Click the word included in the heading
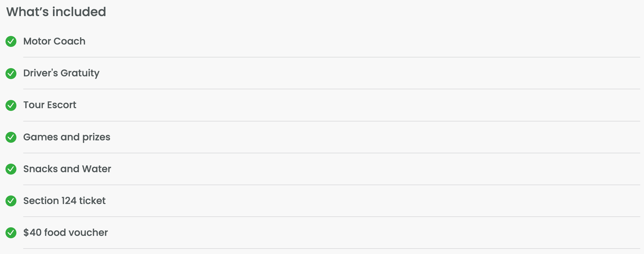644x254 pixels. tap(79, 12)
